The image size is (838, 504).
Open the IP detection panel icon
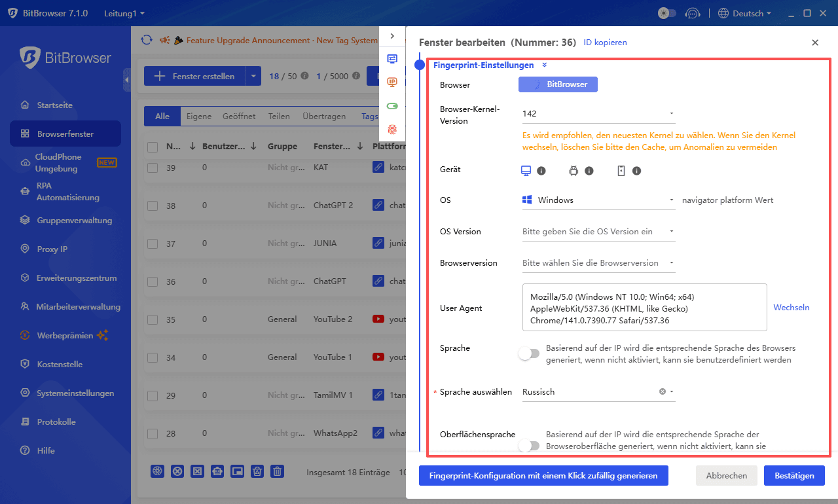[x=392, y=82]
